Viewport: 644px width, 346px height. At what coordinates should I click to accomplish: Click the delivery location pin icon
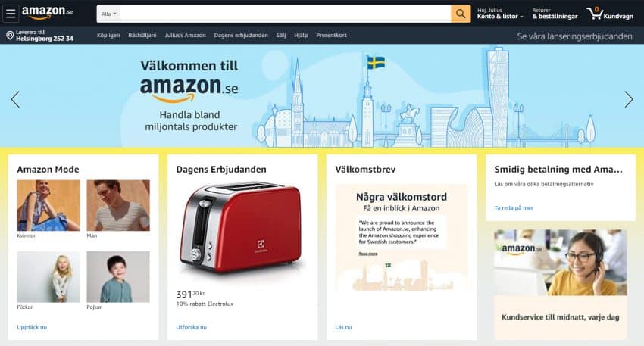11,36
